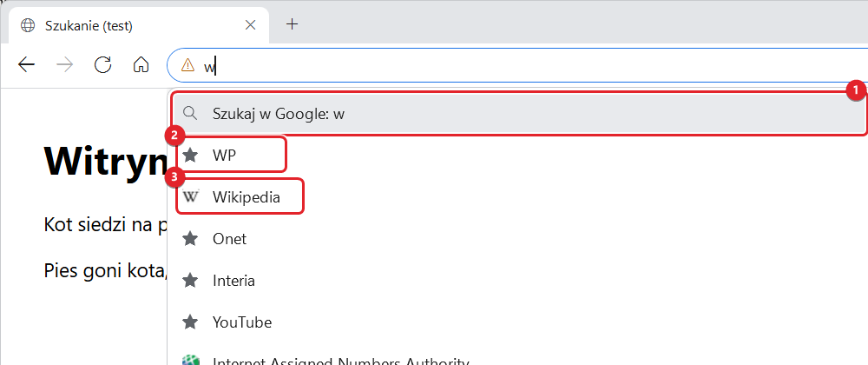
Task: Click the star icon beside Interia
Action: click(x=190, y=280)
